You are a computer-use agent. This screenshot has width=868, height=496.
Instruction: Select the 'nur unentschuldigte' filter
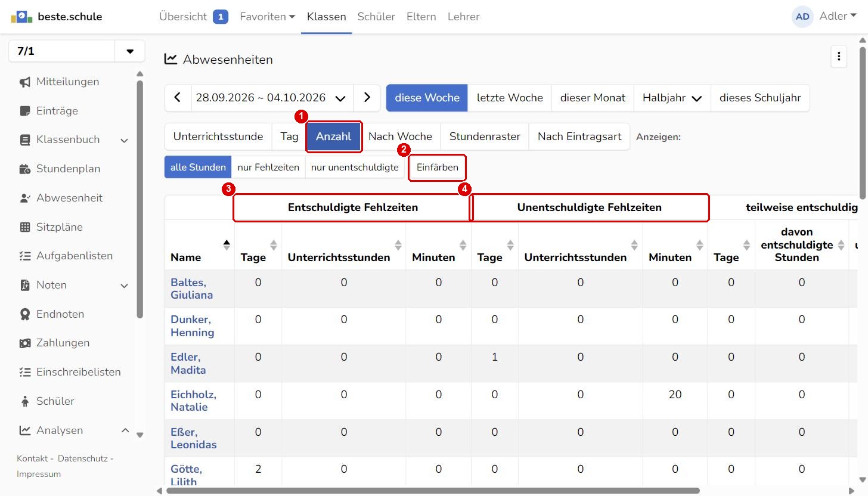(355, 168)
